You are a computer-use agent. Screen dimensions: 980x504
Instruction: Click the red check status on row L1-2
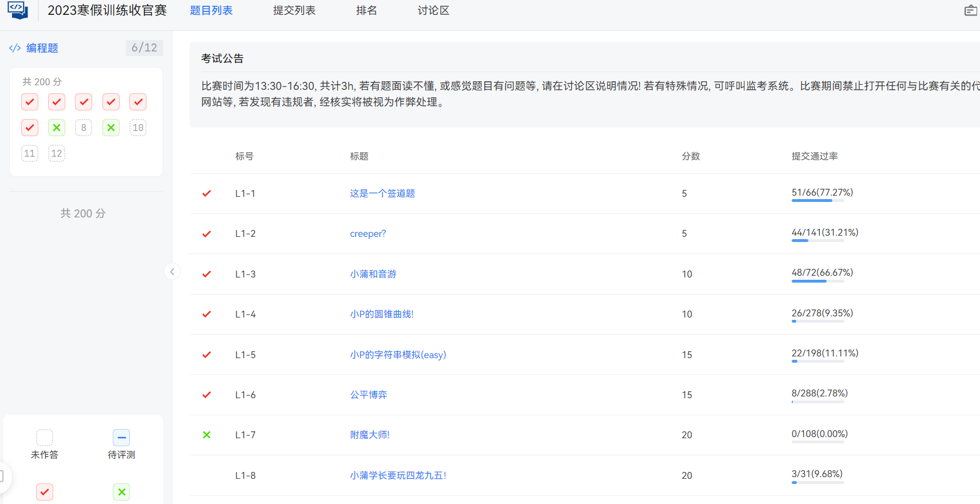point(207,234)
